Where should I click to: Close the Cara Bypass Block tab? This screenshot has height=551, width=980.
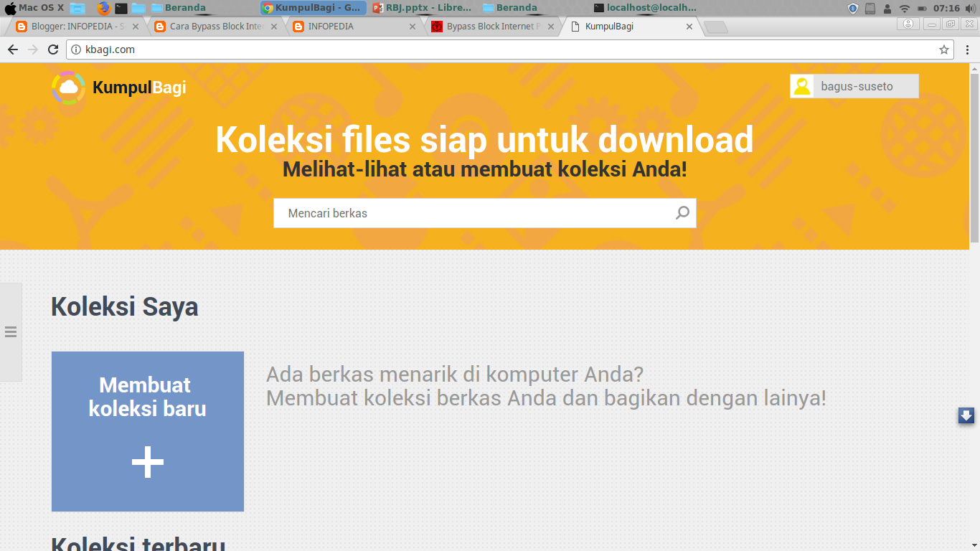275,27
